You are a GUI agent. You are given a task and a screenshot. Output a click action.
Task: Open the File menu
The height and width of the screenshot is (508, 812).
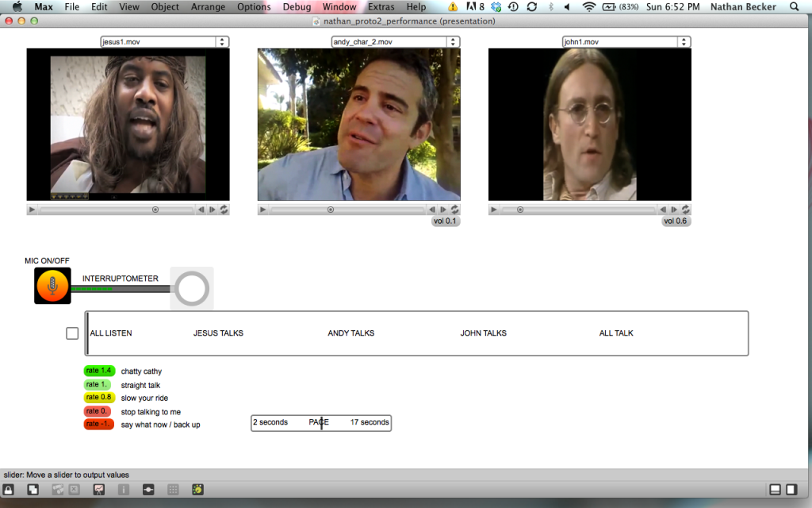click(72, 6)
